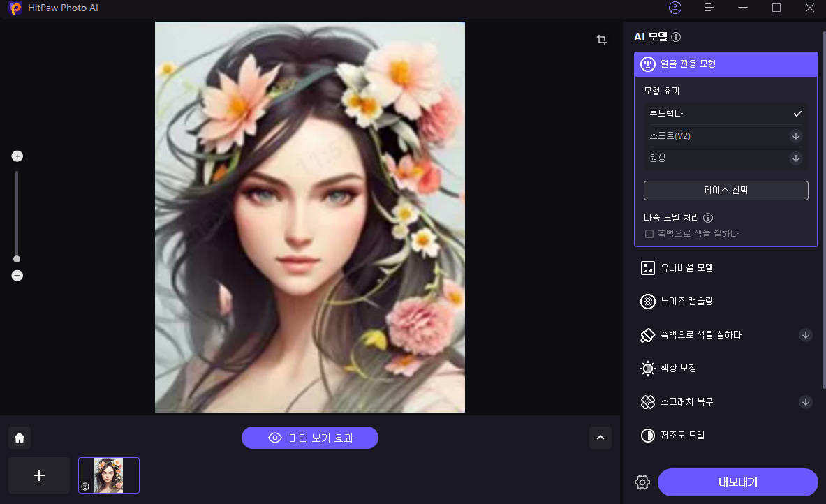
Task: Toggle the 미리 보기 효과 preview button
Action: pyautogui.click(x=310, y=438)
